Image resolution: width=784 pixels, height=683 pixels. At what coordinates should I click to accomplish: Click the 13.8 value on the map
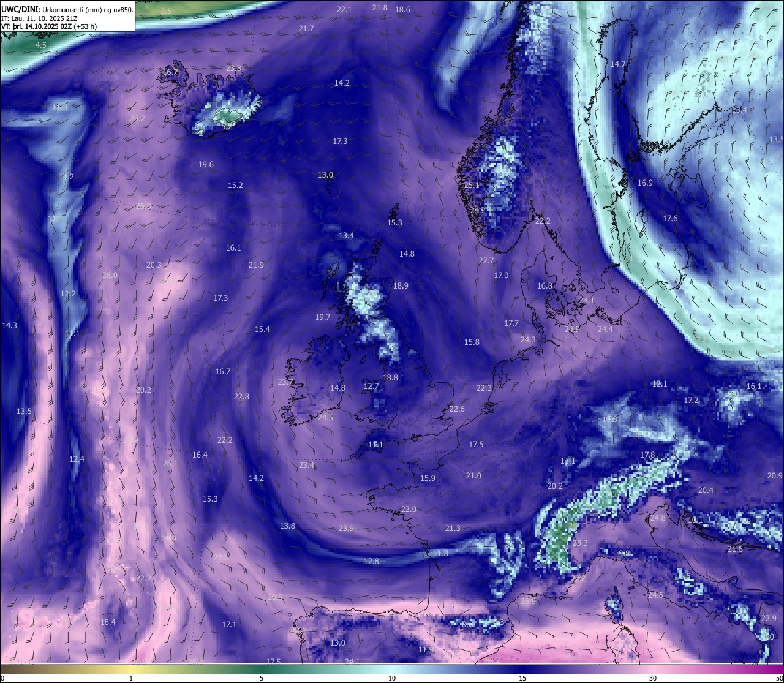tap(287, 526)
